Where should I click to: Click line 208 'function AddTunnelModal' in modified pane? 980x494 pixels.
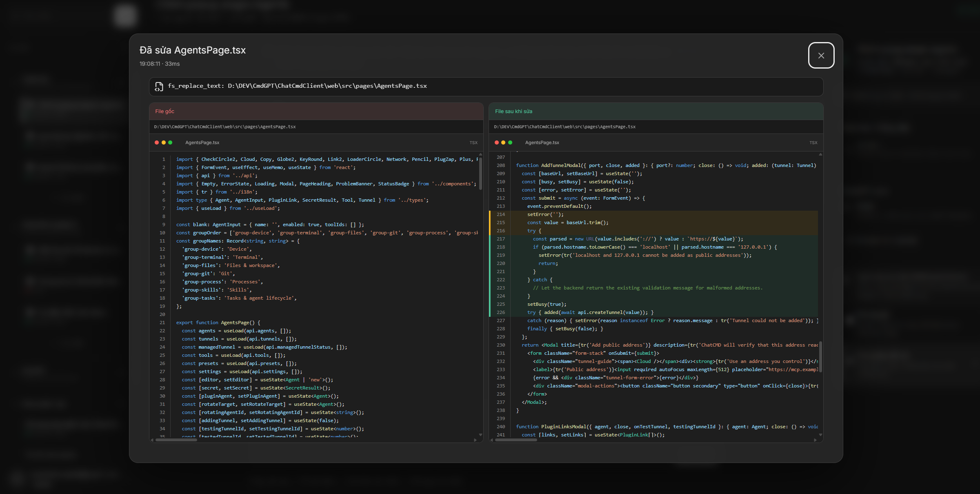pyautogui.click(x=666, y=165)
